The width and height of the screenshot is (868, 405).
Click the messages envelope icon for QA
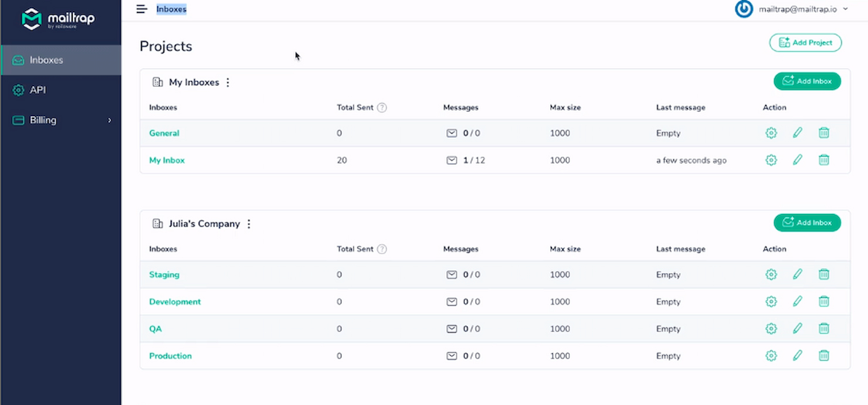tap(452, 329)
